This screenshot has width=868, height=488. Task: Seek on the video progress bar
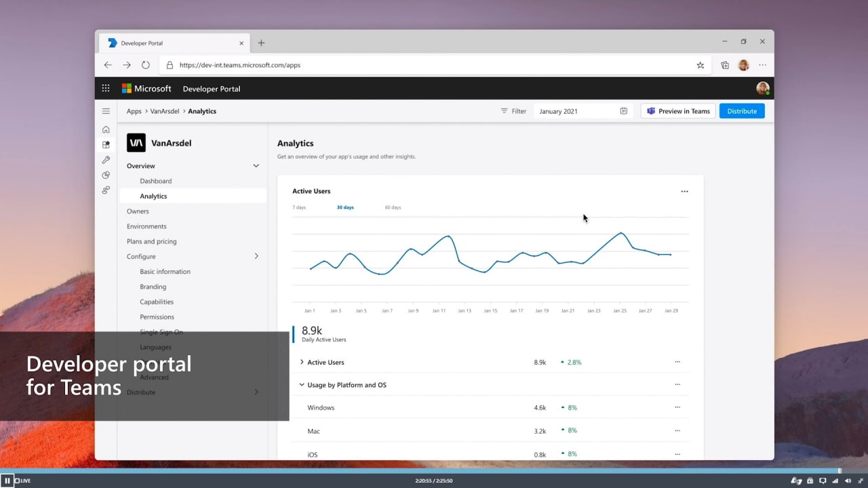(434, 470)
